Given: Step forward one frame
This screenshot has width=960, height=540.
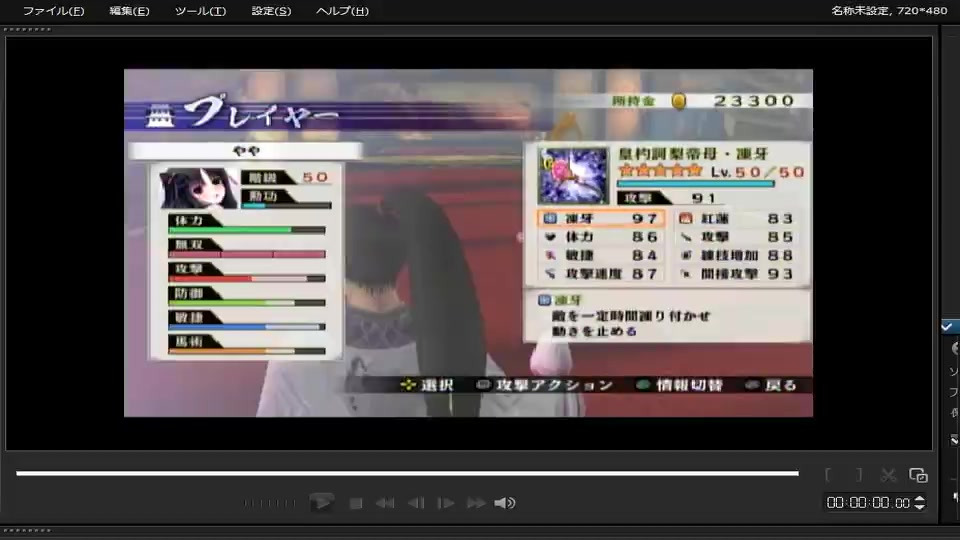Looking at the screenshot, I should click(x=446, y=503).
